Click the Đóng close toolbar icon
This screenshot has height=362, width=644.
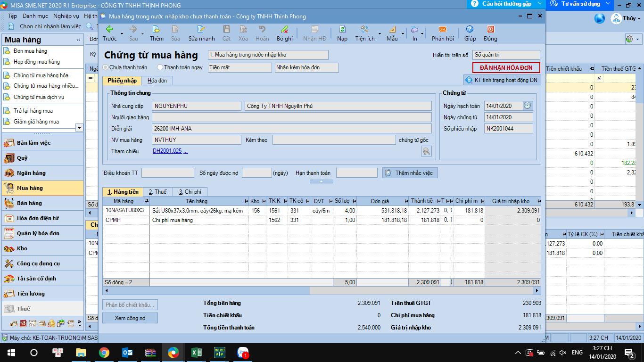490,30
